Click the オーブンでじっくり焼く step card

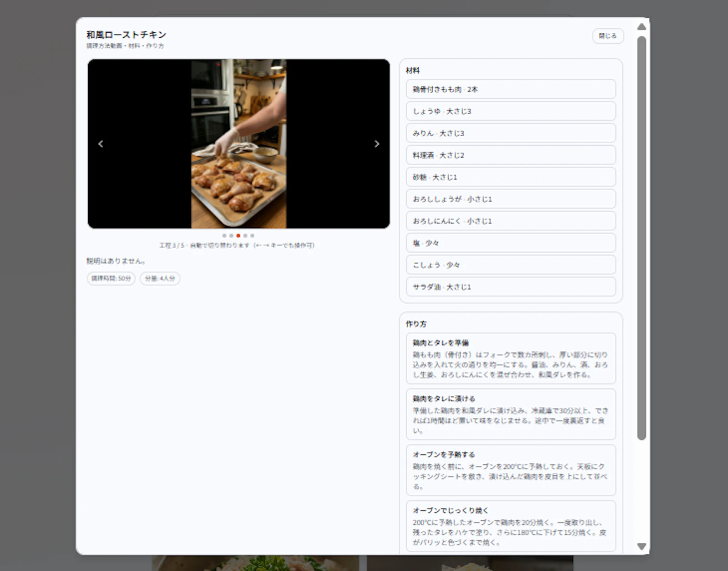tap(511, 526)
